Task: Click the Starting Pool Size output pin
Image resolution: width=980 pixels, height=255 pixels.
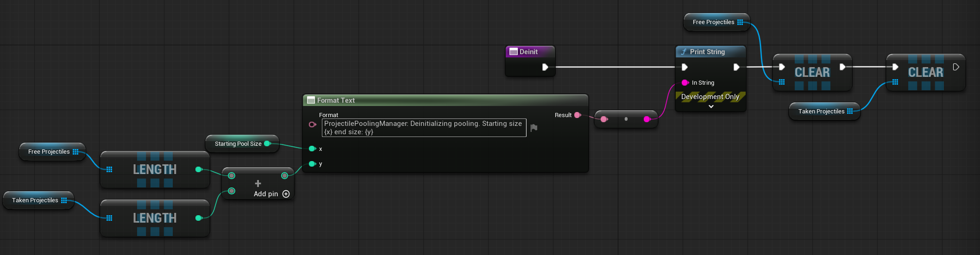Action: click(267, 143)
